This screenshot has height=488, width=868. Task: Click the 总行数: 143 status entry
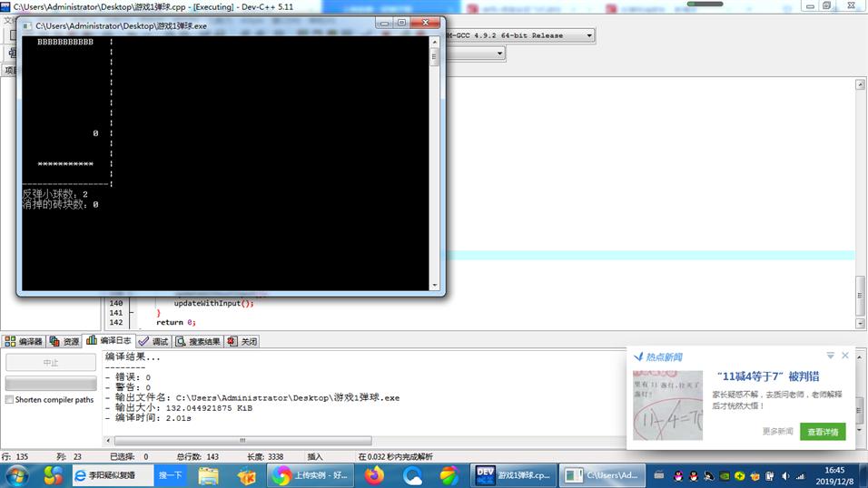(x=198, y=456)
